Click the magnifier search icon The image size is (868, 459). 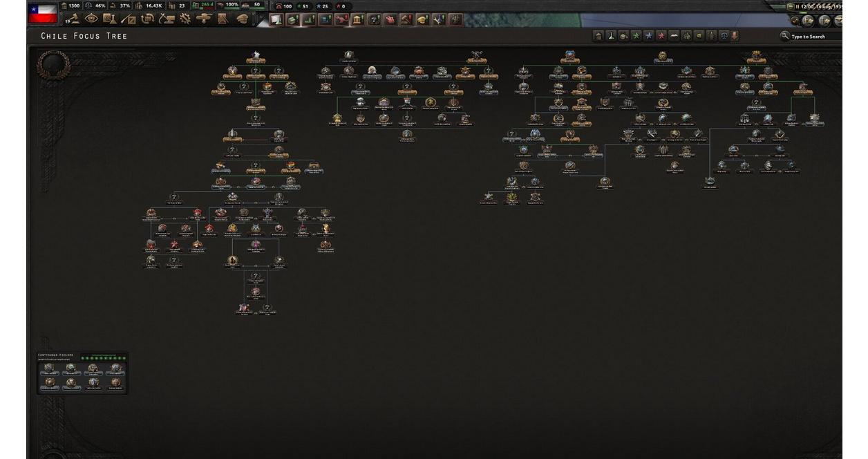[x=785, y=35]
